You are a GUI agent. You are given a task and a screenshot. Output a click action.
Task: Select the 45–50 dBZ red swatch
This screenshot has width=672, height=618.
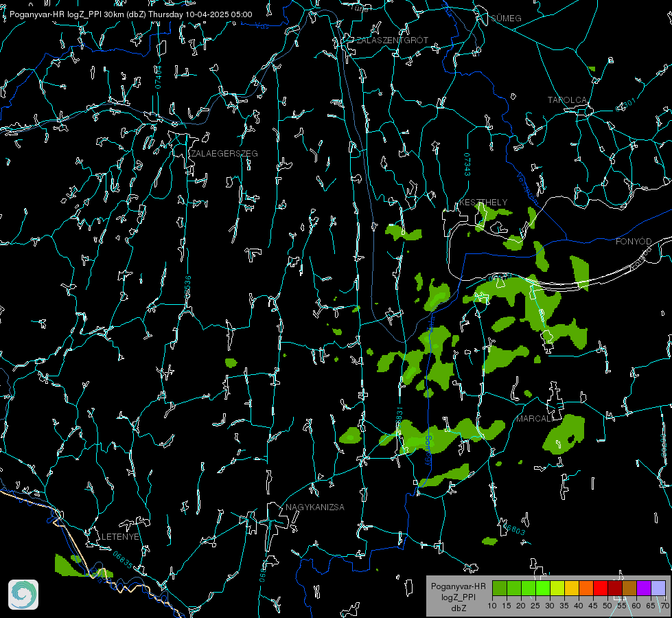click(601, 588)
